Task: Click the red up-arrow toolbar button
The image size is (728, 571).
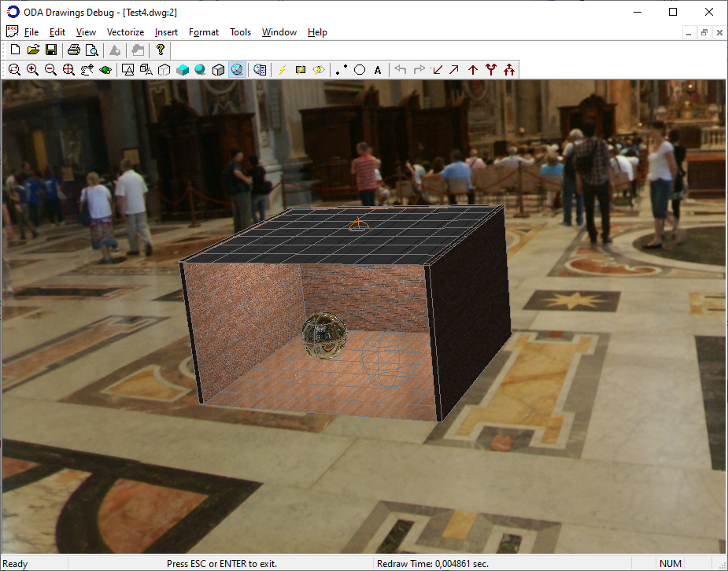Action: tap(473, 70)
